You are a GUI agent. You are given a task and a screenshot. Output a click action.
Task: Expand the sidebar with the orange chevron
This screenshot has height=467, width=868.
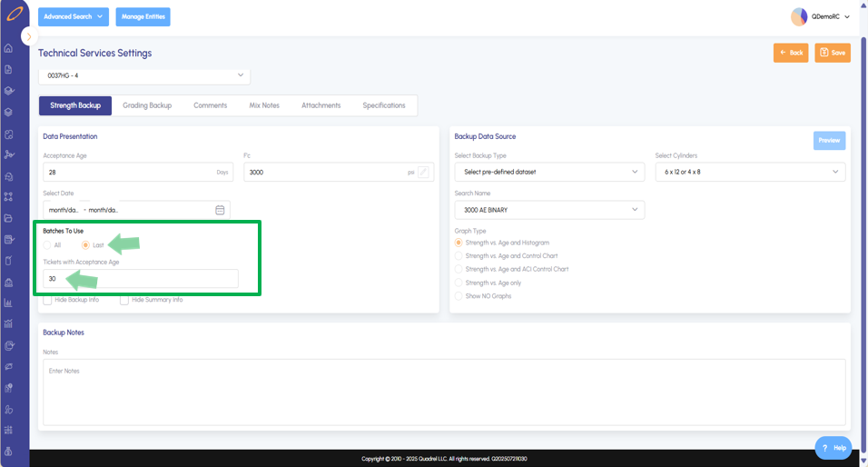pyautogui.click(x=29, y=36)
